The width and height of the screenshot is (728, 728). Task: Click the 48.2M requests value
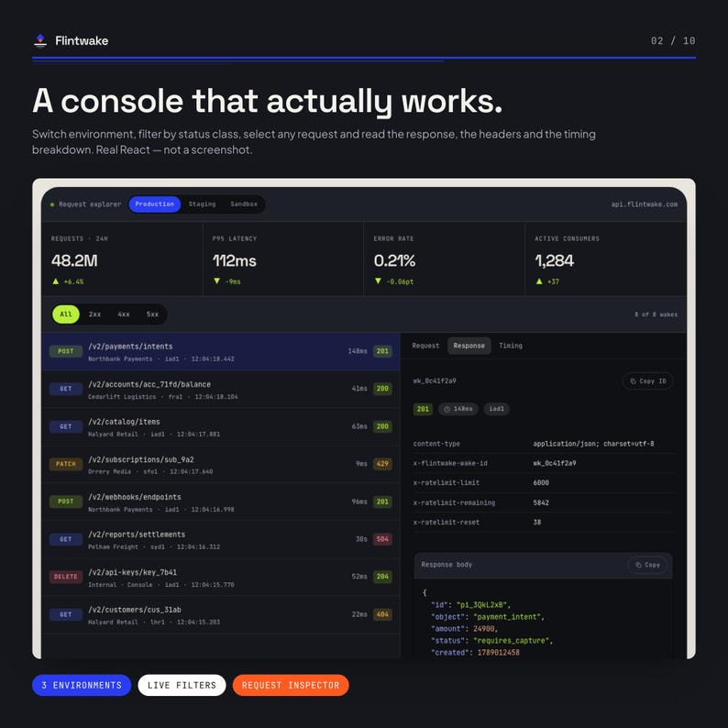coord(74,261)
